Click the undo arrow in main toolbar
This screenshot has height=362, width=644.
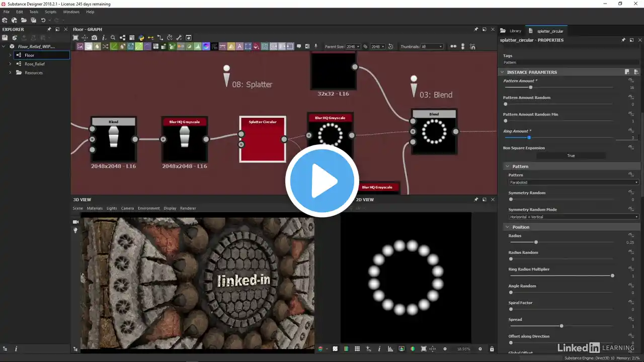tap(43, 20)
